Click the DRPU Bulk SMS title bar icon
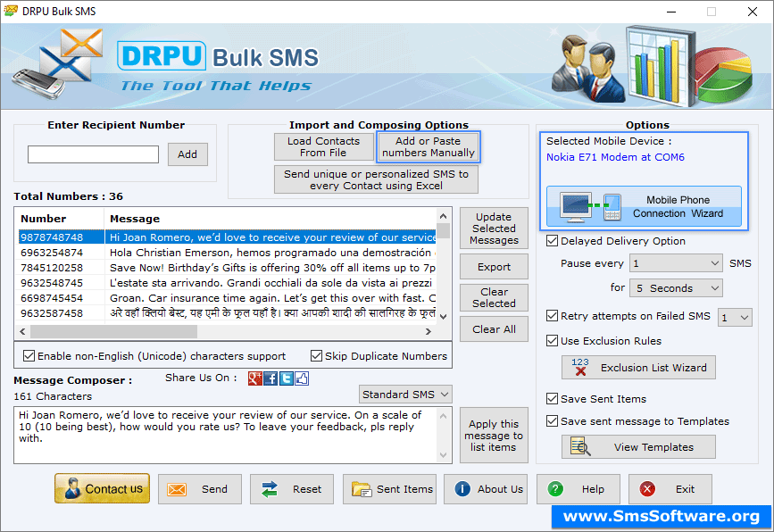Image resolution: width=774 pixels, height=532 pixels. click(x=11, y=11)
